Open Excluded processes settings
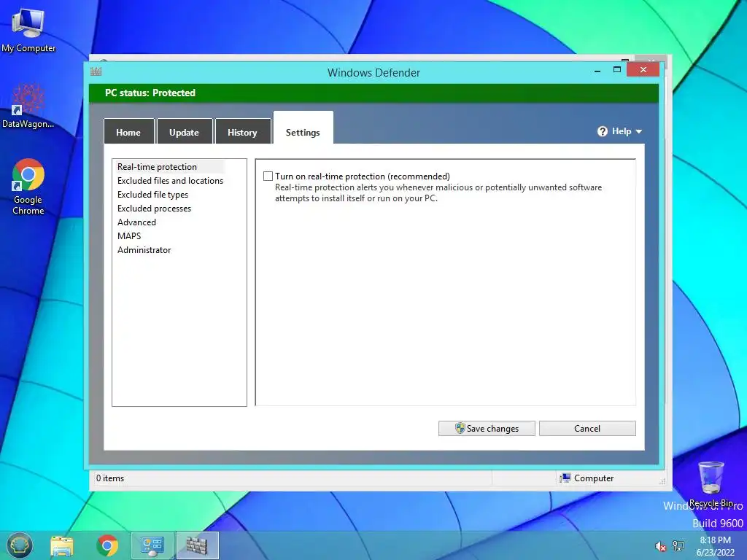This screenshot has height=560, width=747. [x=154, y=208]
